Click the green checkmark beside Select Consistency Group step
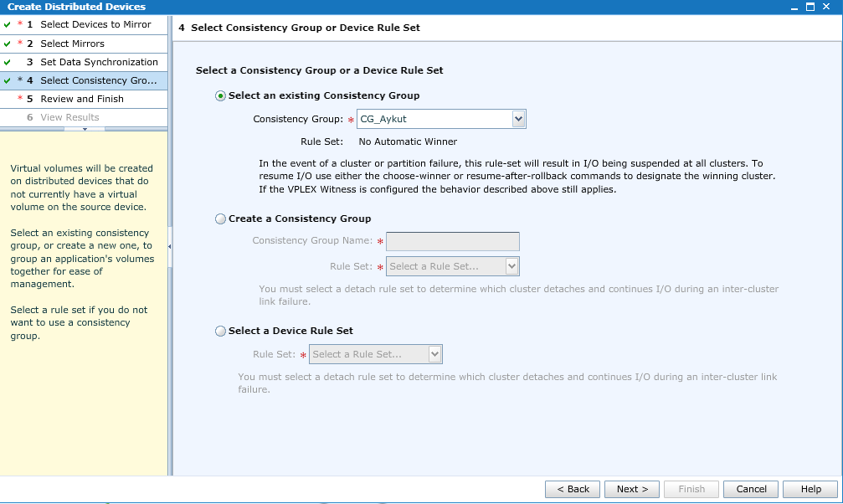The height and width of the screenshot is (504, 843). (x=7, y=80)
